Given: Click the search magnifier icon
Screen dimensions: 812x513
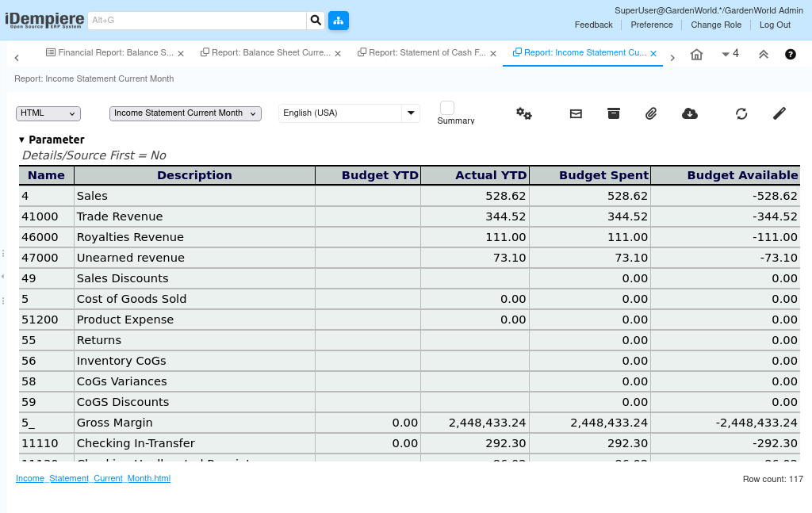Looking at the screenshot, I should [x=316, y=20].
